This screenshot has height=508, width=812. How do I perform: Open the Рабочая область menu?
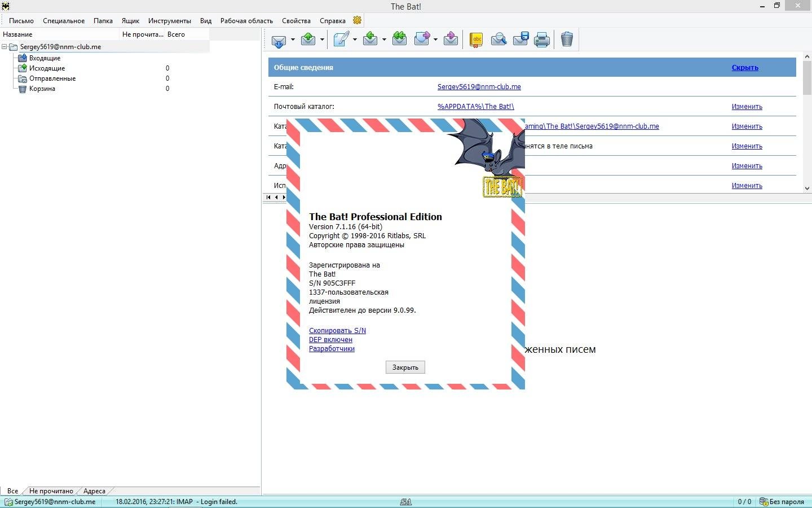click(246, 21)
